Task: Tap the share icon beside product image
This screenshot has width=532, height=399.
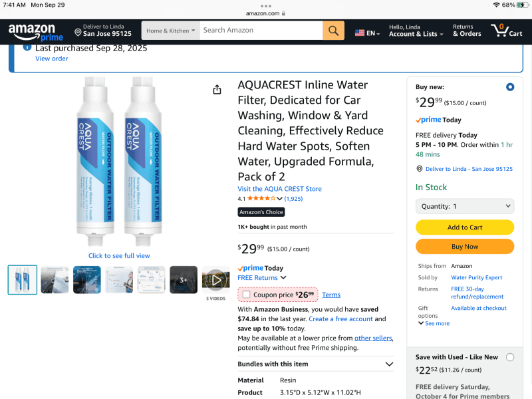Action: (217, 90)
